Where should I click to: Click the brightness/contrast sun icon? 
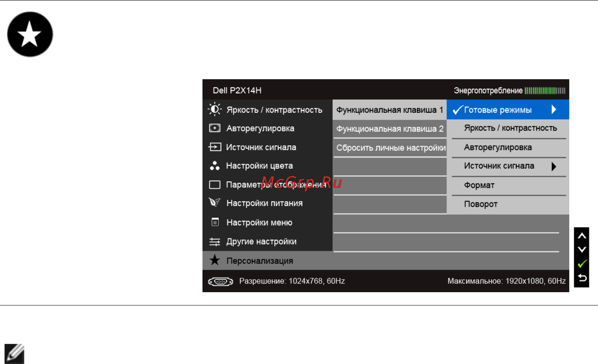[x=214, y=109]
